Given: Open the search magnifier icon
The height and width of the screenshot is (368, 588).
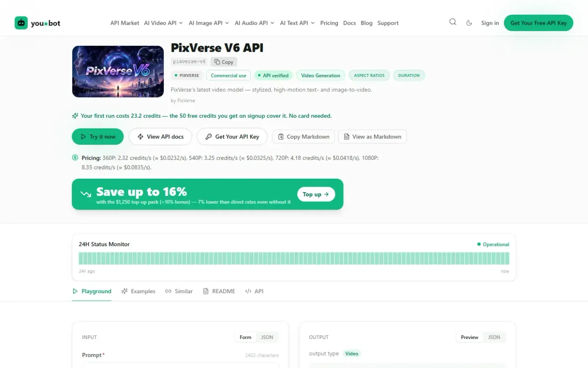Looking at the screenshot, I should coord(453,22).
